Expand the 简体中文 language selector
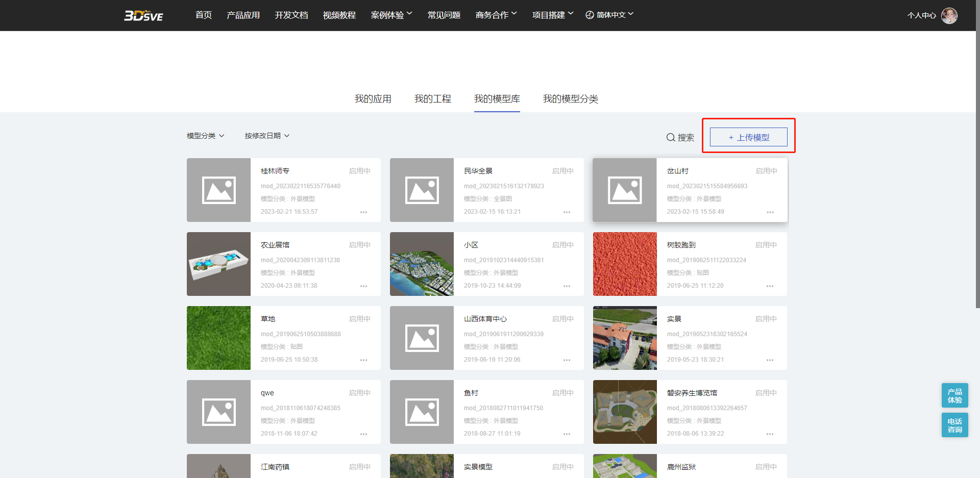 pos(609,15)
